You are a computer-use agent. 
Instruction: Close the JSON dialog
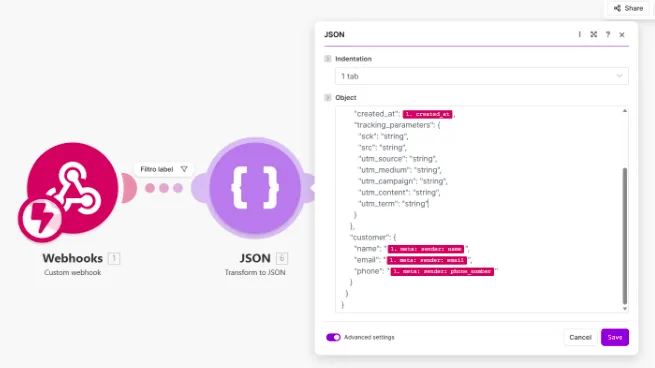pos(622,35)
